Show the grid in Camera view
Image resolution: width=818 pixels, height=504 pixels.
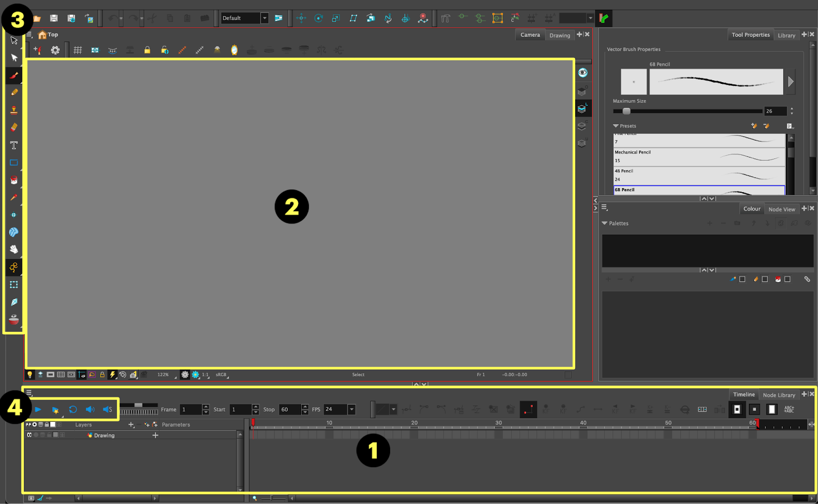coord(78,50)
